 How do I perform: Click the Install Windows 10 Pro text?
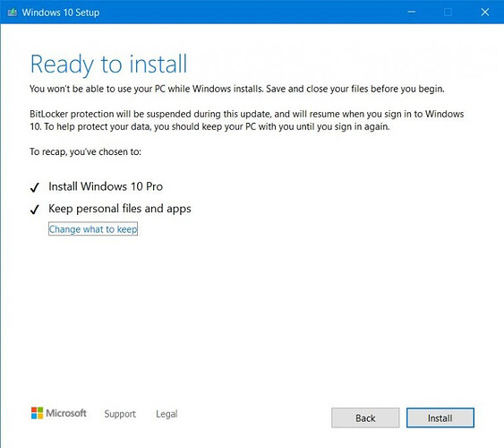[106, 186]
